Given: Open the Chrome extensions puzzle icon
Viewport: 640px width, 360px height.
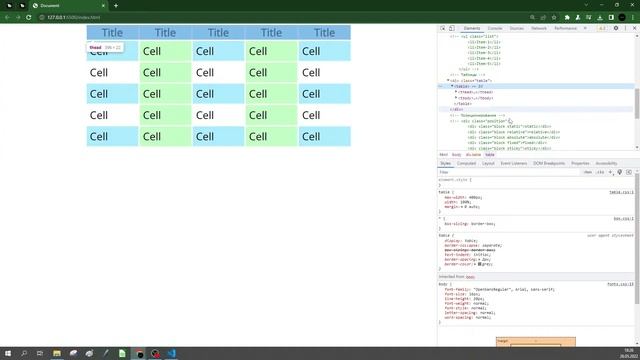Looking at the screenshot, I should coord(567,18).
